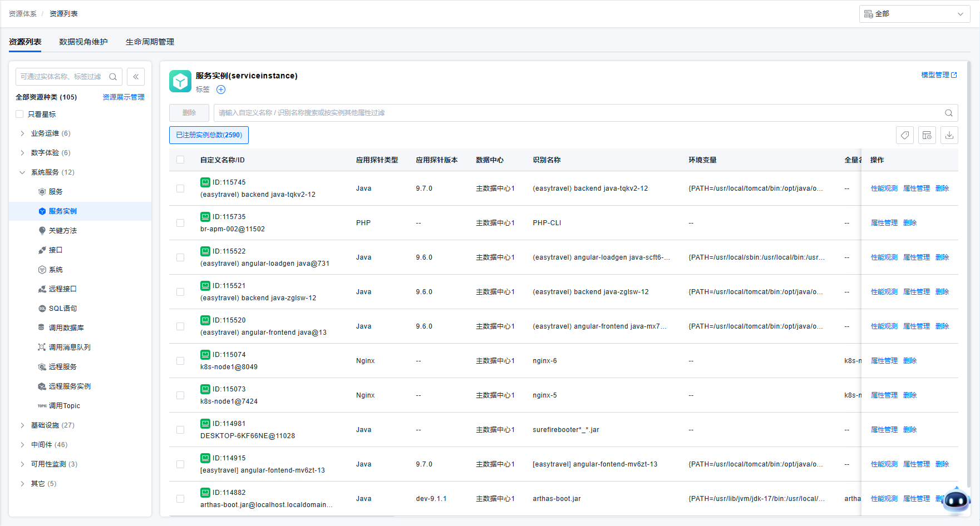Click the search icon in instance filter

(949, 113)
